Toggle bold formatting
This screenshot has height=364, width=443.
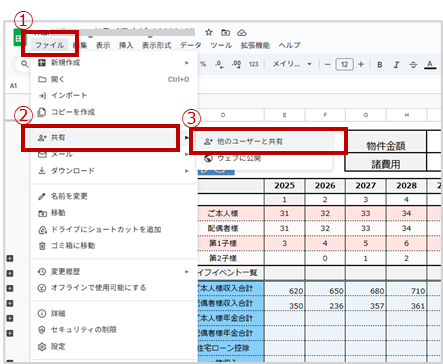pyautogui.click(x=379, y=65)
